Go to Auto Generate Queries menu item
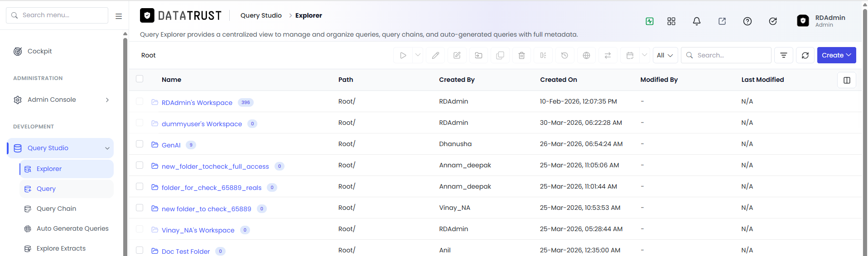The height and width of the screenshot is (256, 868). click(72, 228)
